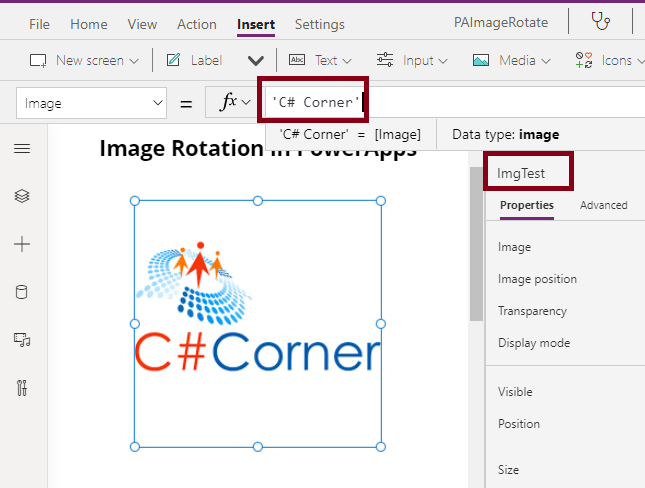Click the Label button in ribbon
The width and height of the screenshot is (645, 488).
pos(206,60)
